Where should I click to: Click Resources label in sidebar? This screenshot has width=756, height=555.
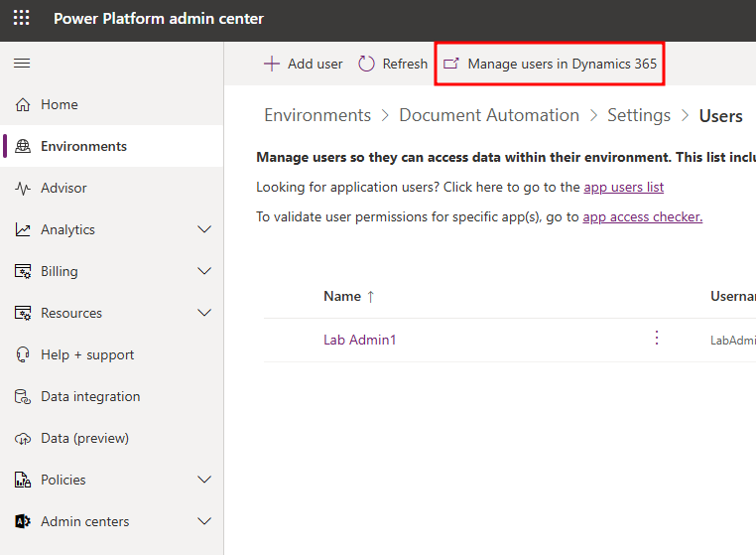pos(71,313)
